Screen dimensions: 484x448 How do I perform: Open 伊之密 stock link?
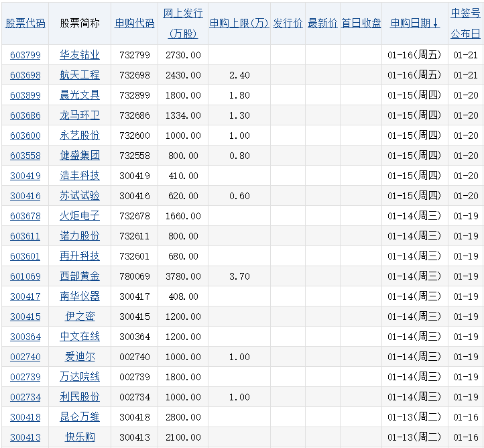[80, 317]
